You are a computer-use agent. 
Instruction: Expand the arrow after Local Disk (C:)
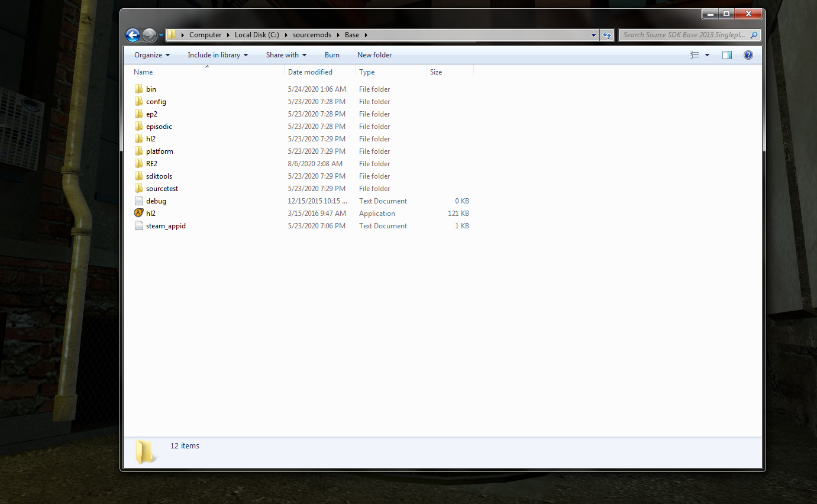[286, 35]
